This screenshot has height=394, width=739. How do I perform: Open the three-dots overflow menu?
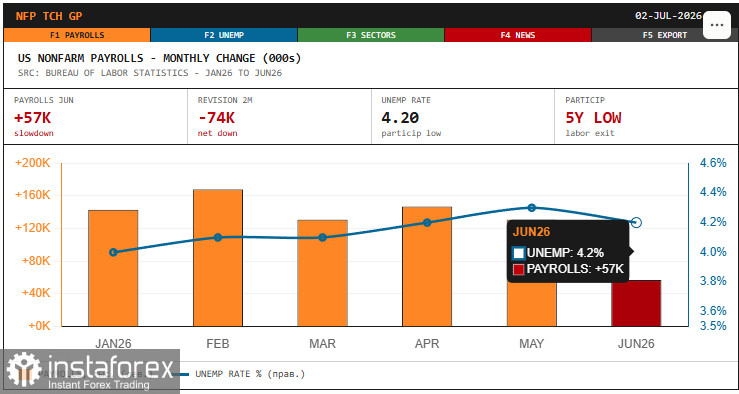[716, 25]
